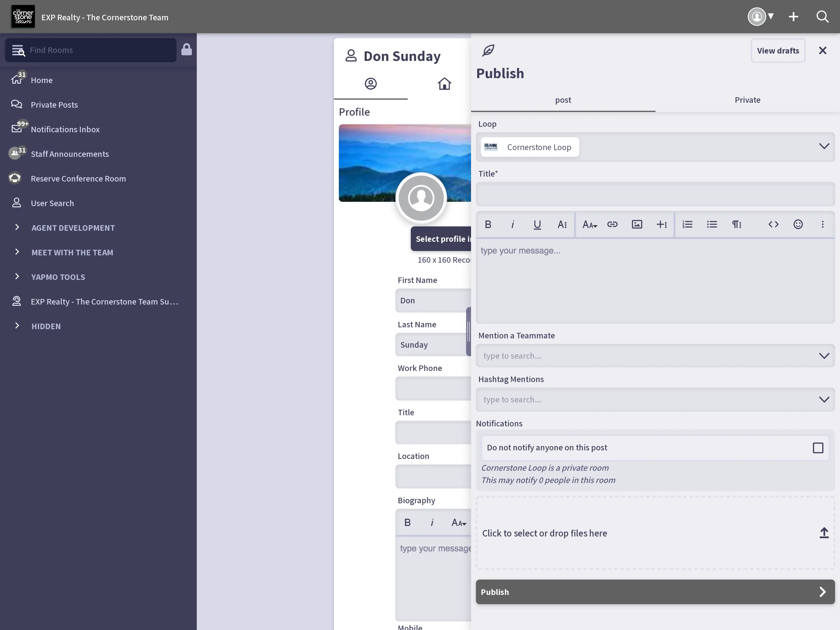Image resolution: width=840 pixels, height=630 pixels.
Task: Switch to the post tab
Action: point(563,100)
